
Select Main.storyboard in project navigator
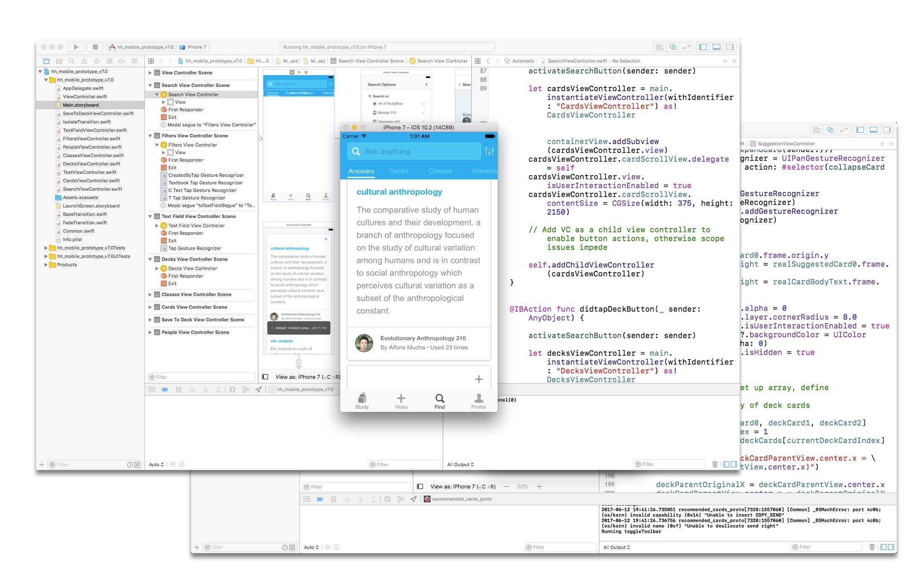tap(81, 105)
